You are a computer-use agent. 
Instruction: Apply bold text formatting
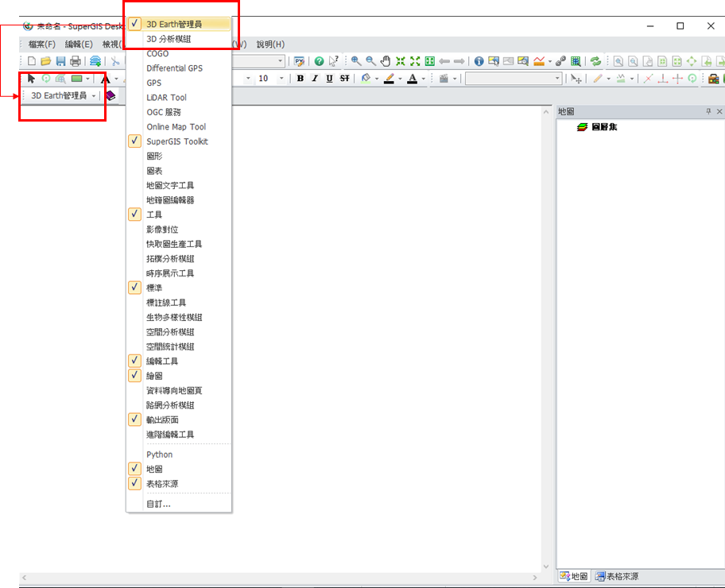300,79
